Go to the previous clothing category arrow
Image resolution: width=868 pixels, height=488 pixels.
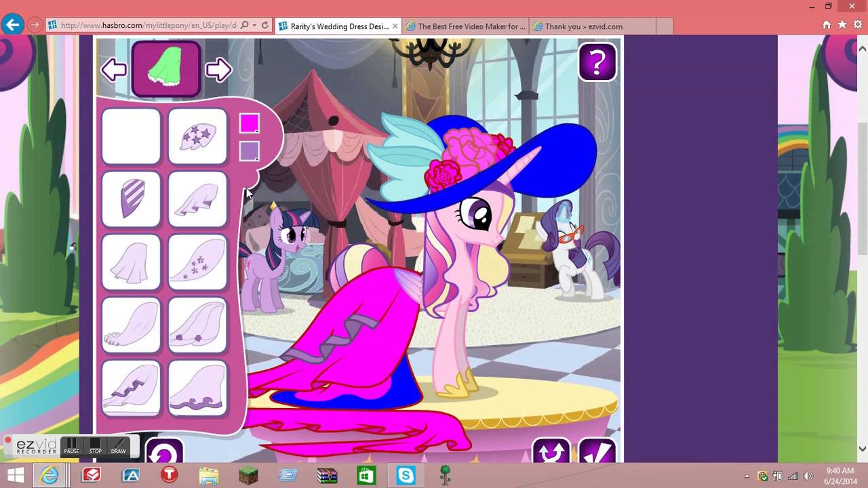113,70
